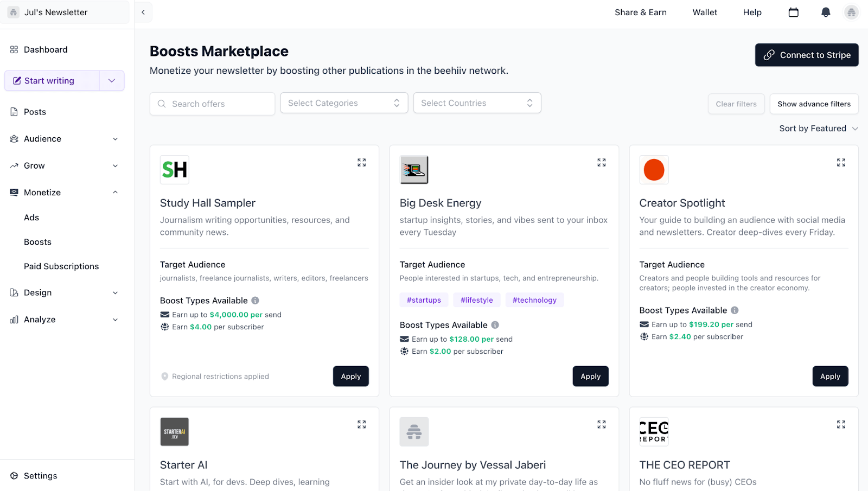Viewport: 868px width, 491px height.
Task: Click THE CEO REPORT title
Action: 685,465
